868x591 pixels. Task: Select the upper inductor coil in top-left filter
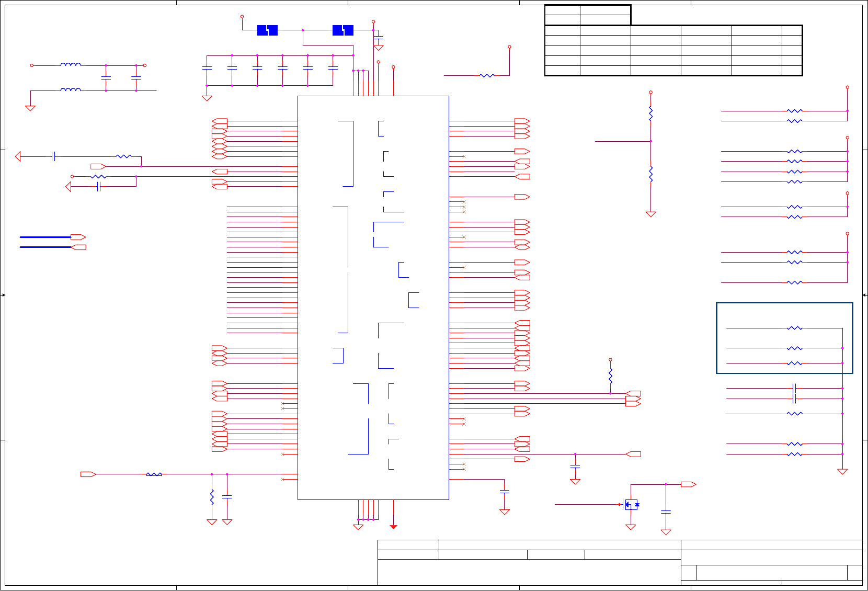71,65
